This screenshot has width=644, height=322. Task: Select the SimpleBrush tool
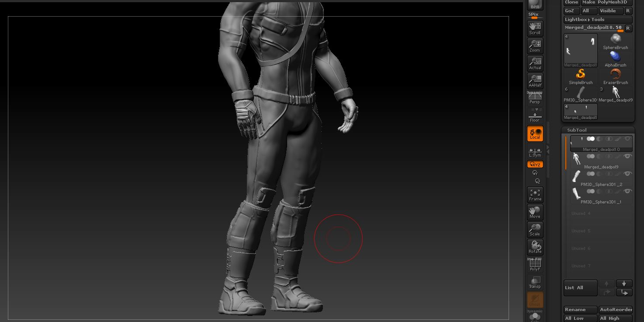click(580, 77)
